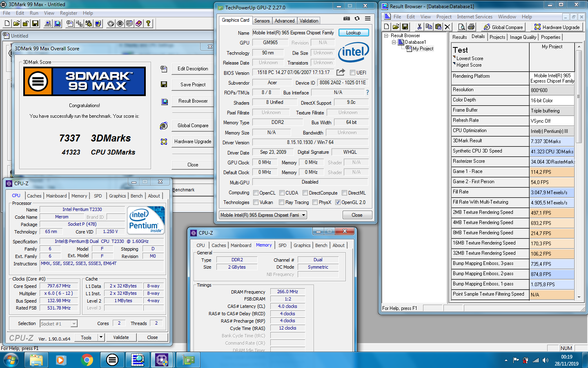
Task: Toggle the OpenCL checkbox
Action: click(x=256, y=193)
